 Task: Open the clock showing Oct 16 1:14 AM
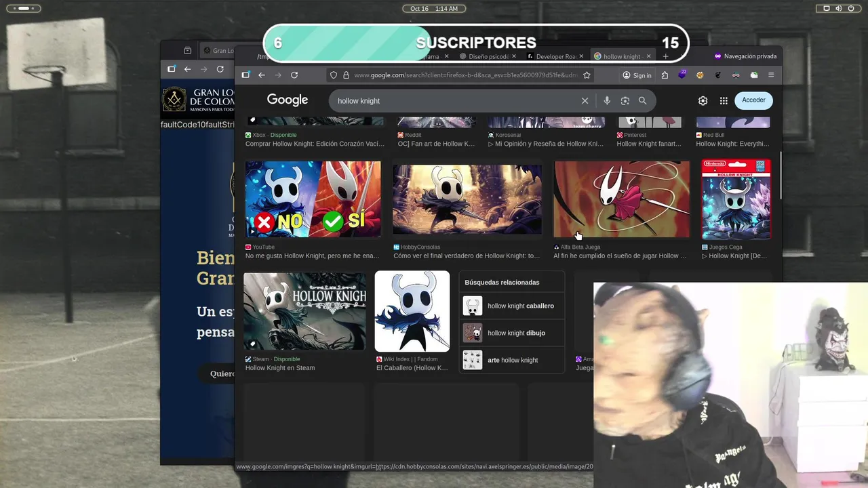click(x=434, y=8)
